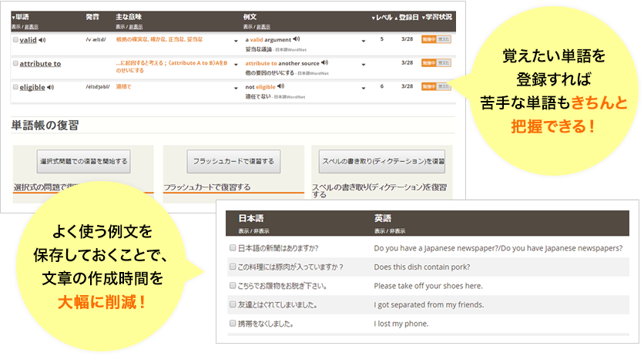Screen dimensions: 644x356
Task: Tick the checkbox next to eligible
Action: tap(15, 87)
